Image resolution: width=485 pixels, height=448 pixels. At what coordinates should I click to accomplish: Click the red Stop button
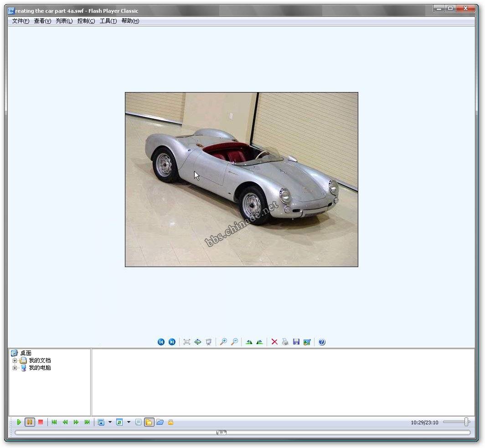click(x=41, y=422)
